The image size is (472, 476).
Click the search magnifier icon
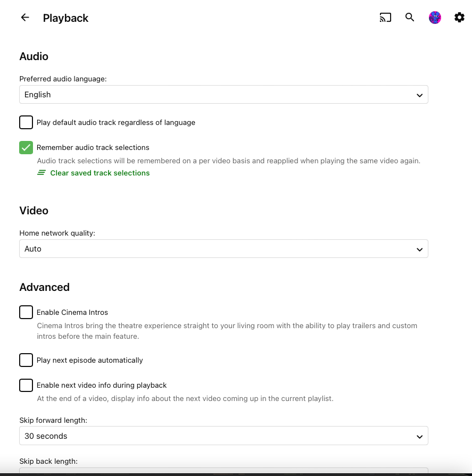pos(410,18)
